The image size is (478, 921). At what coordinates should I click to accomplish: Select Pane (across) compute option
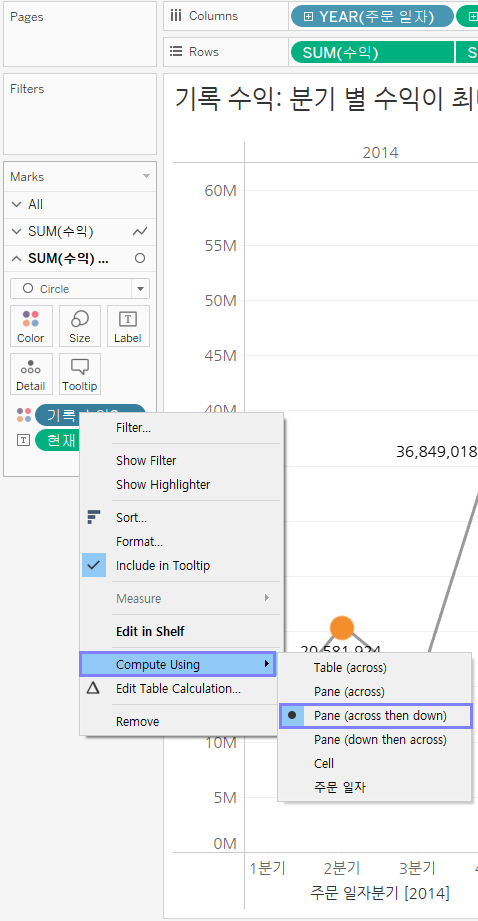coord(375,691)
